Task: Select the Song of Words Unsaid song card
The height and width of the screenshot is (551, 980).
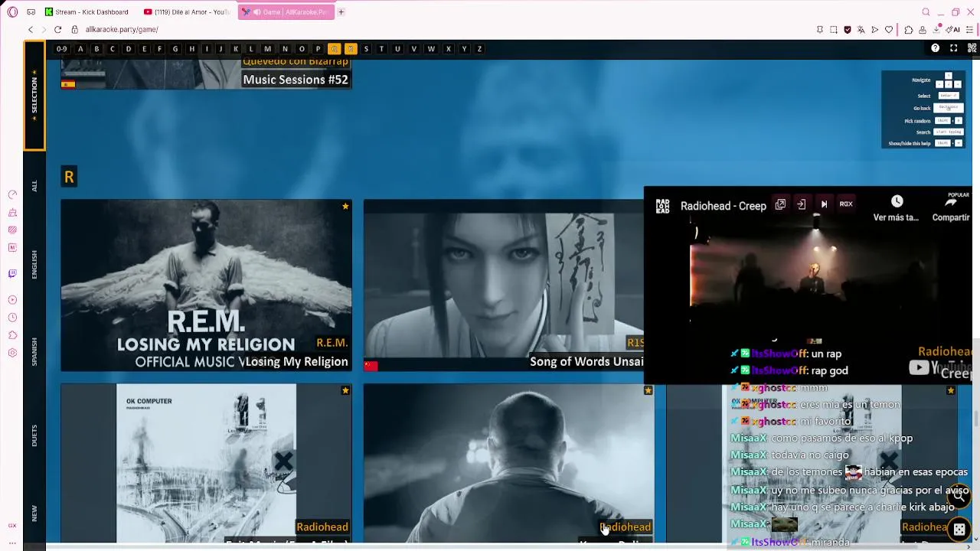Action: tap(504, 285)
